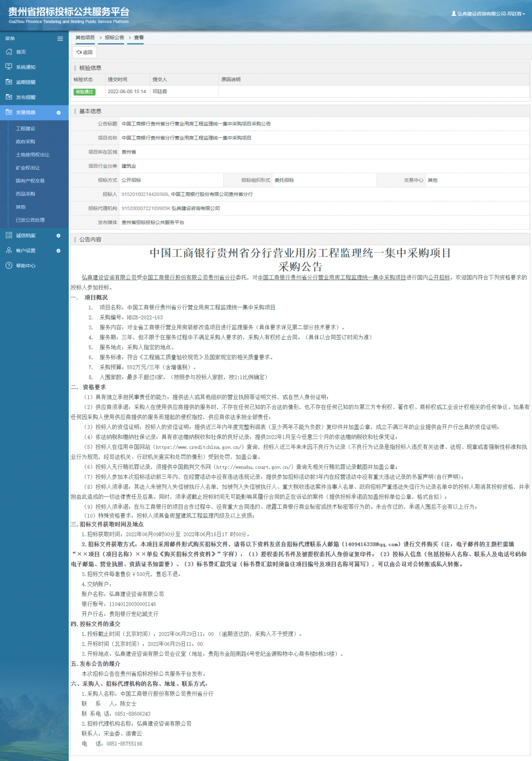Viewport: 532px width, 761px height.
Task: Click the list icon beside 诚信档案
Action: [x=9, y=235]
